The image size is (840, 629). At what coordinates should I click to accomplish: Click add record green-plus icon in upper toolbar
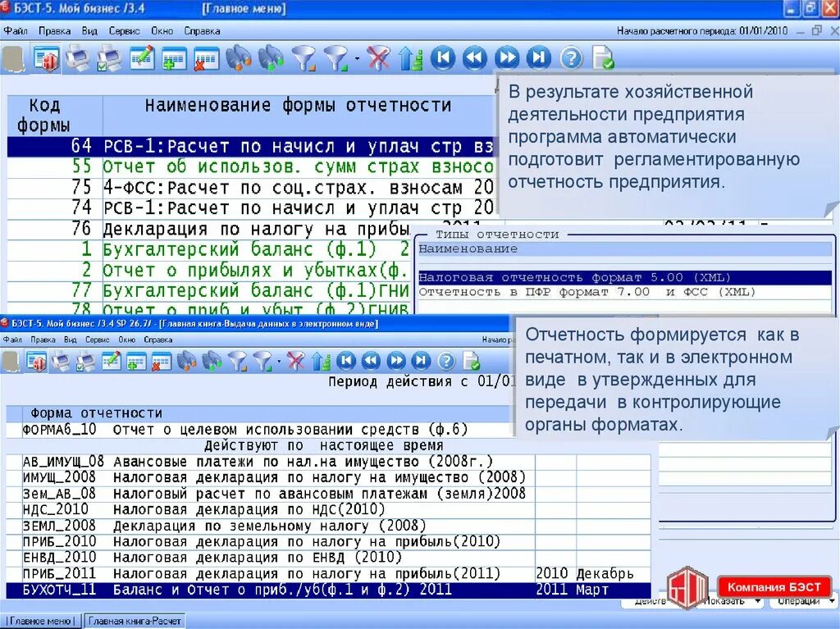coord(174,58)
